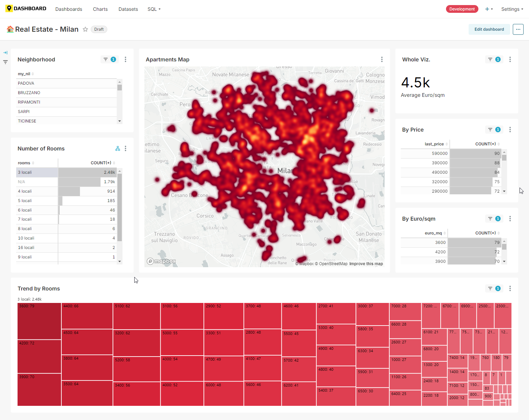Select the 5 locali row
This screenshot has width=529, height=420.
[x=66, y=201]
